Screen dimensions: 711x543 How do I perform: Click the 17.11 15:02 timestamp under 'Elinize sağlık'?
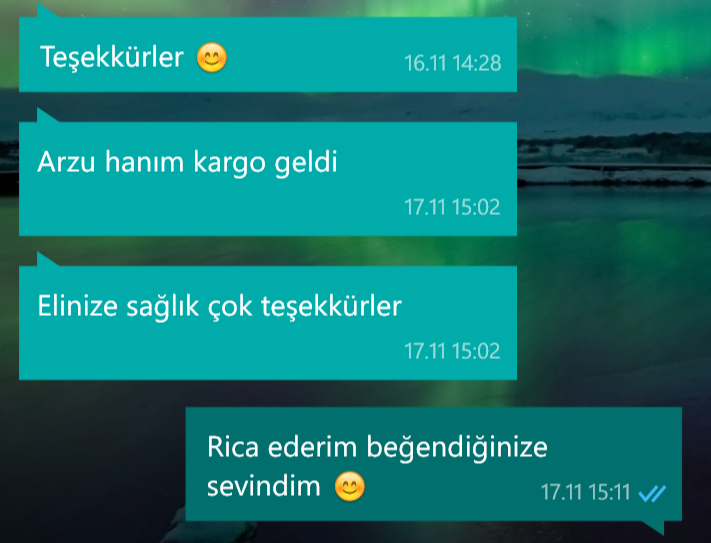tap(452, 351)
